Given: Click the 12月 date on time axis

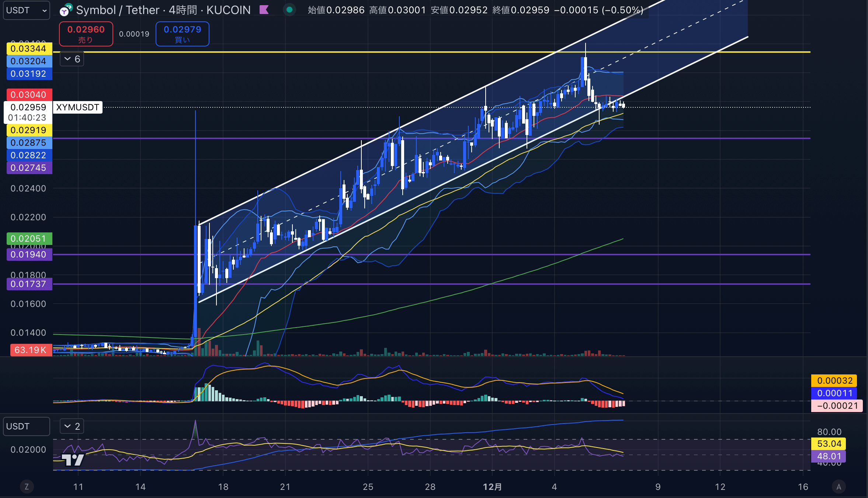Looking at the screenshot, I should 492,487.
